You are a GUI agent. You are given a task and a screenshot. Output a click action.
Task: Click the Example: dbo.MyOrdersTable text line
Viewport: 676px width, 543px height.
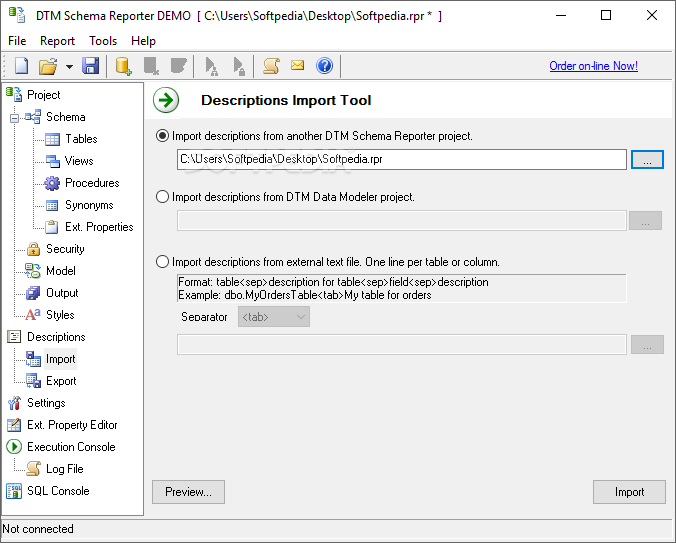tap(305, 295)
